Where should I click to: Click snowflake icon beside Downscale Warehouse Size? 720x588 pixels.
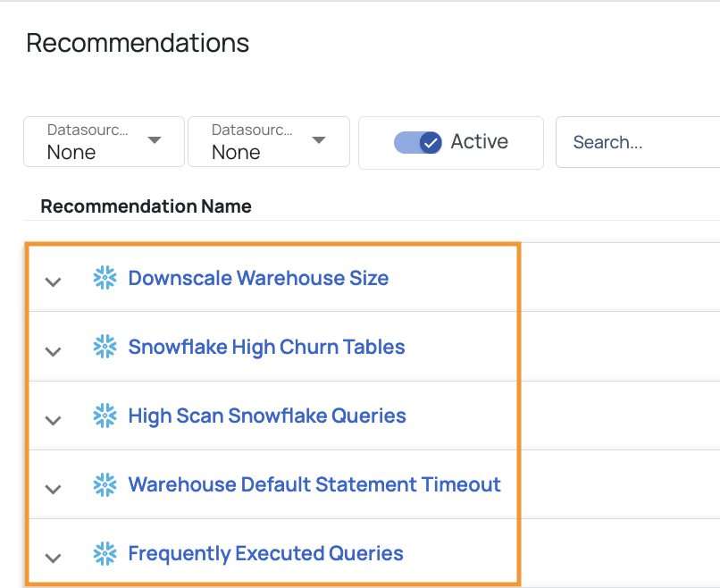click(105, 278)
